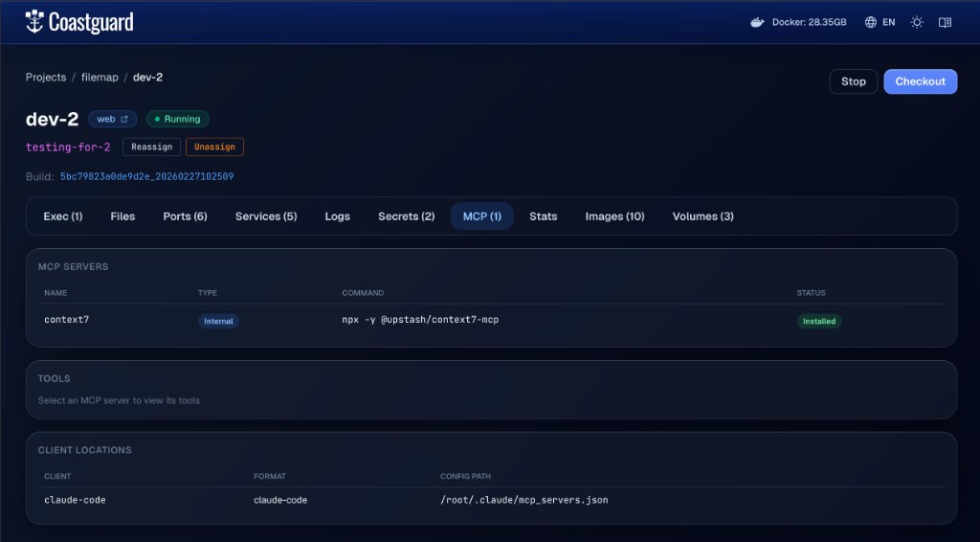Click the claude-code client cell

(x=75, y=500)
